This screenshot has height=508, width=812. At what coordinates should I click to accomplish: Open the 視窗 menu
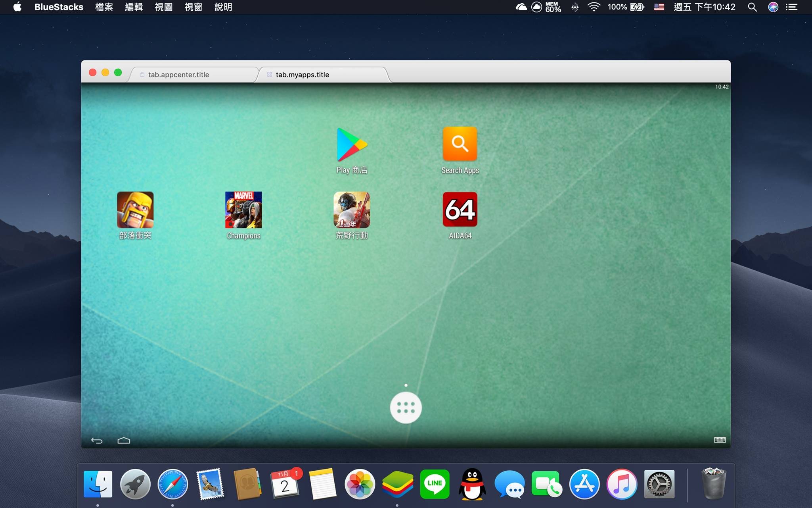tap(193, 7)
